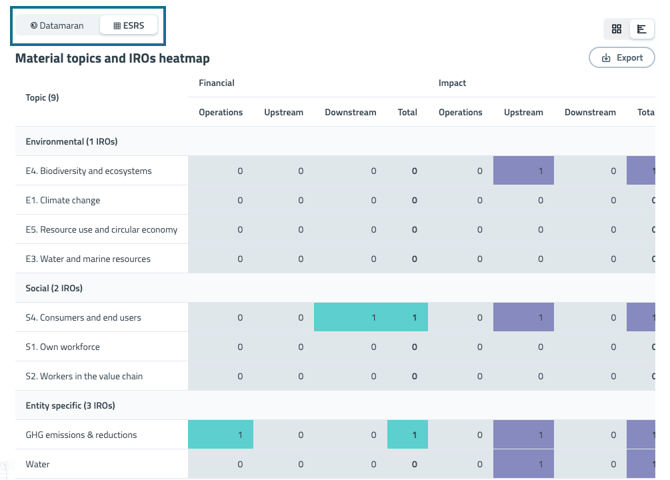
Task: Click the Datamaran logo icon in toggle
Action: coord(34,25)
